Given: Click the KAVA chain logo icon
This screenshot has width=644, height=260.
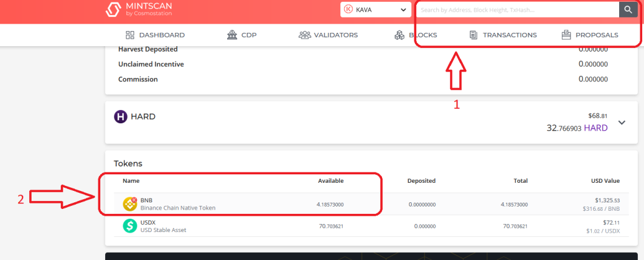Looking at the screenshot, I should [x=348, y=10].
